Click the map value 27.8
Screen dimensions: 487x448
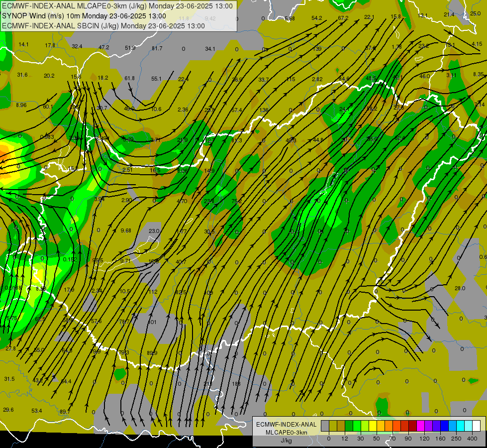click(10, 348)
